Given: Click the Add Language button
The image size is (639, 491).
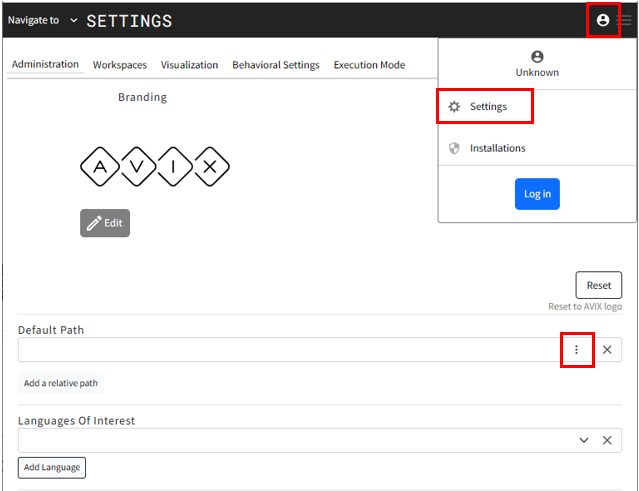Looking at the screenshot, I should tap(51, 467).
